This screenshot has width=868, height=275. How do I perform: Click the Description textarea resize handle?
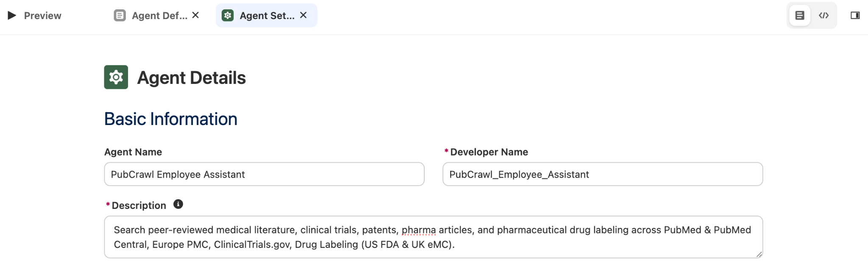tap(759, 254)
